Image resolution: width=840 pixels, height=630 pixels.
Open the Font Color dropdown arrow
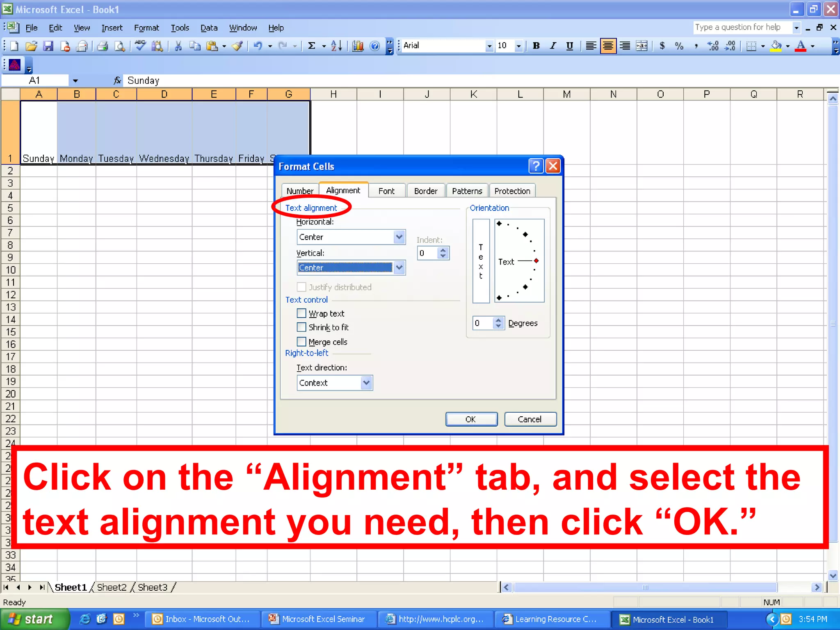click(x=813, y=46)
